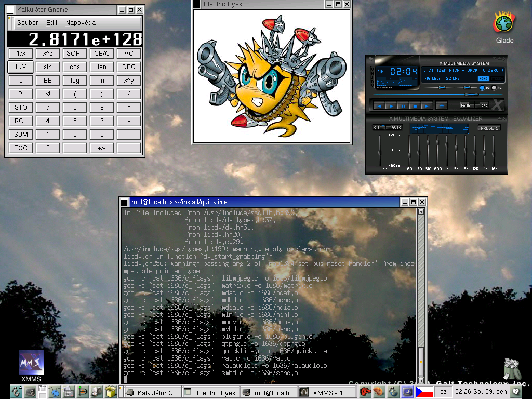The width and height of the screenshot is (532, 399).
Task: Stop the XMMS track playback
Action: [415, 106]
